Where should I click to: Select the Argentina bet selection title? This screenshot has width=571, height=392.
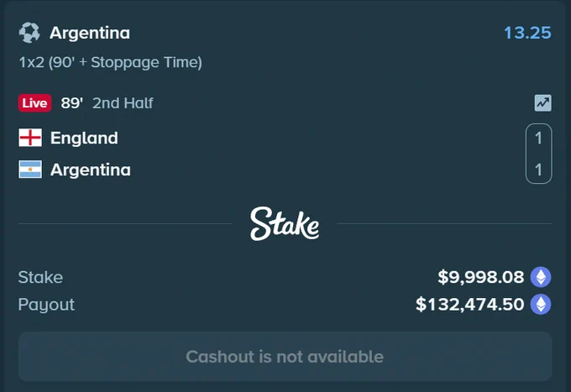[x=90, y=33]
